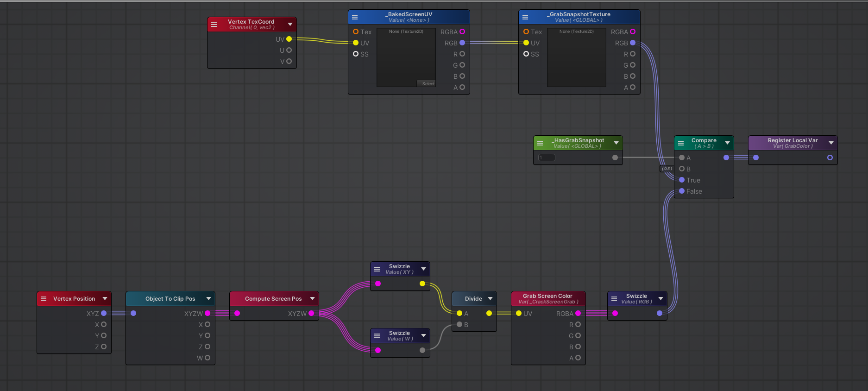Click the Compare node True input port
This screenshot has height=391, width=868.
(682, 180)
